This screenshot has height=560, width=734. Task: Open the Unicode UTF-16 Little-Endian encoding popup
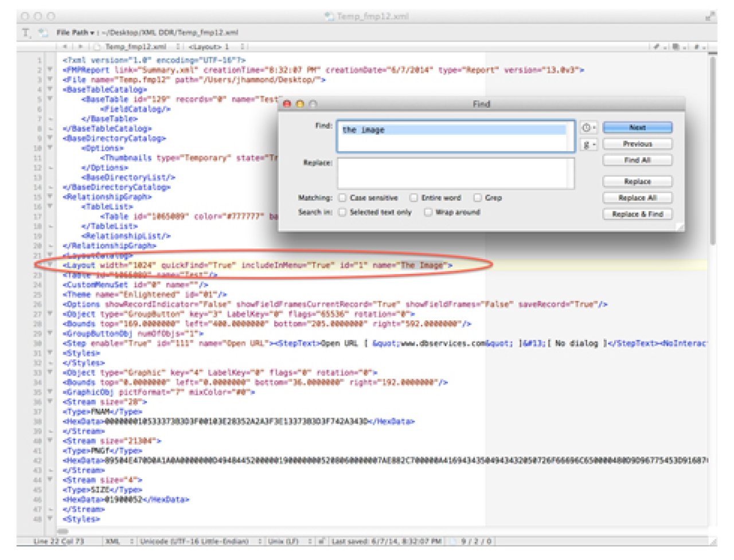coord(200,541)
